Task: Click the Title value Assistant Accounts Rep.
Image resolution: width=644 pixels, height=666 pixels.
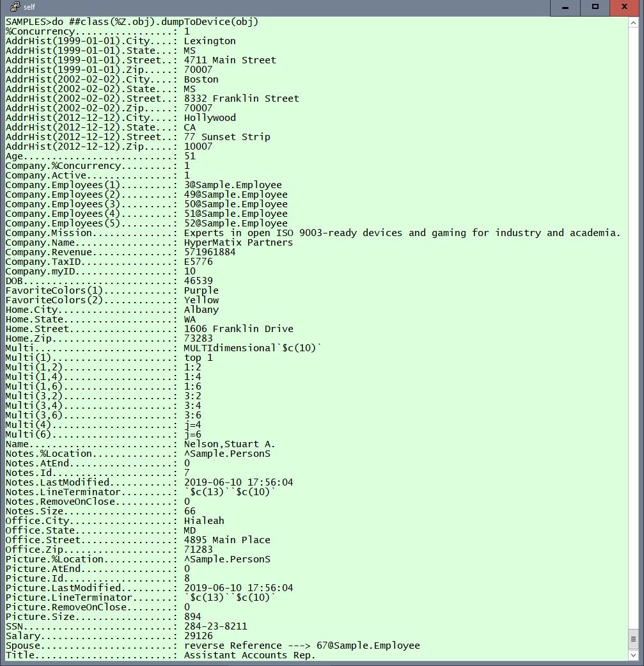Action: [249, 655]
